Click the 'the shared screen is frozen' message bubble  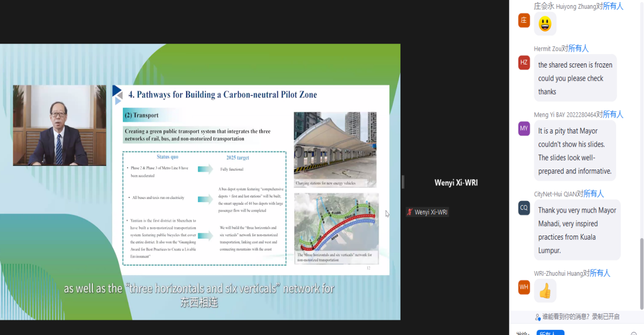[x=575, y=78]
